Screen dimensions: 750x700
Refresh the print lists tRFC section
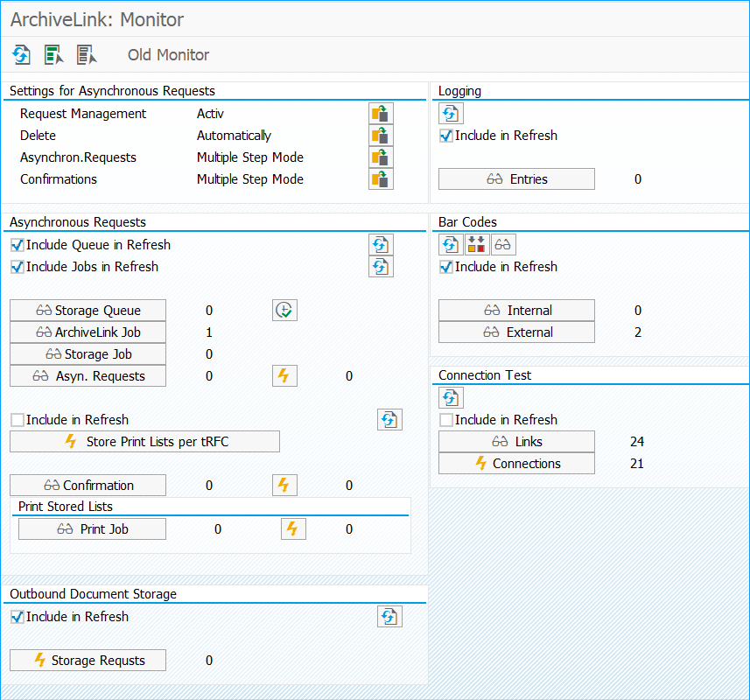389,420
